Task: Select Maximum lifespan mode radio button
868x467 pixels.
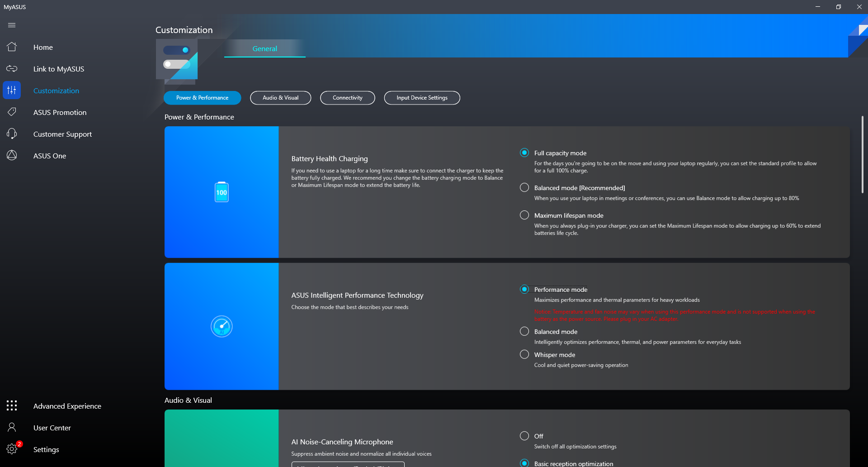Action: 524,215
